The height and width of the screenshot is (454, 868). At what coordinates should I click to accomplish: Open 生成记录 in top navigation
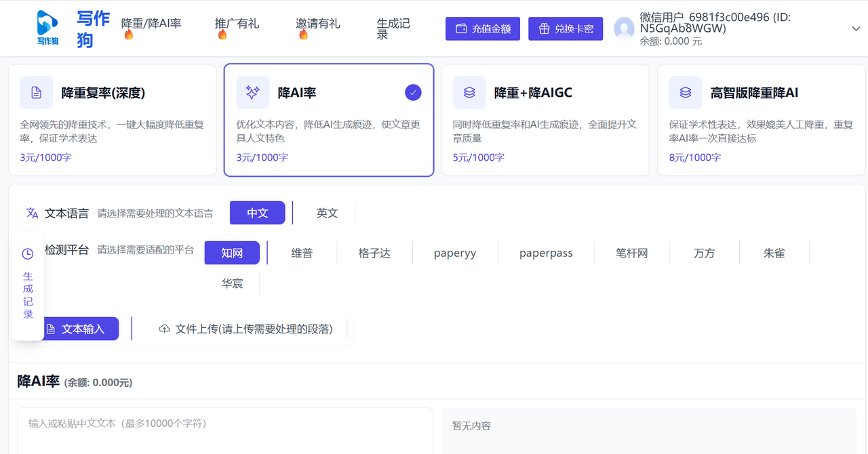point(393,28)
